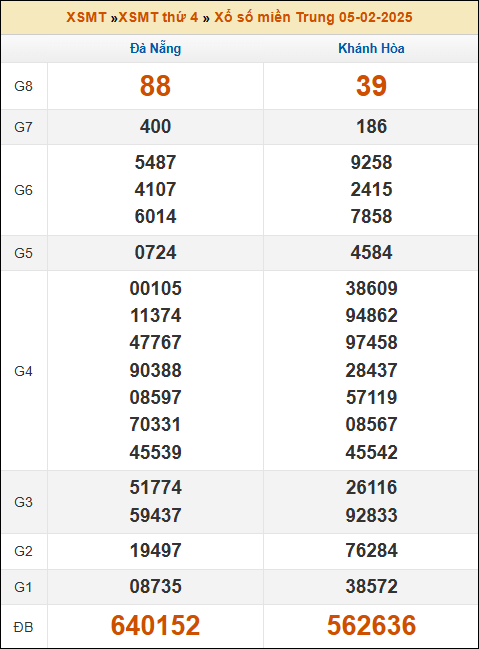Select Đà Nẵng G5 number 0724
479x649 pixels.
(155, 252)
